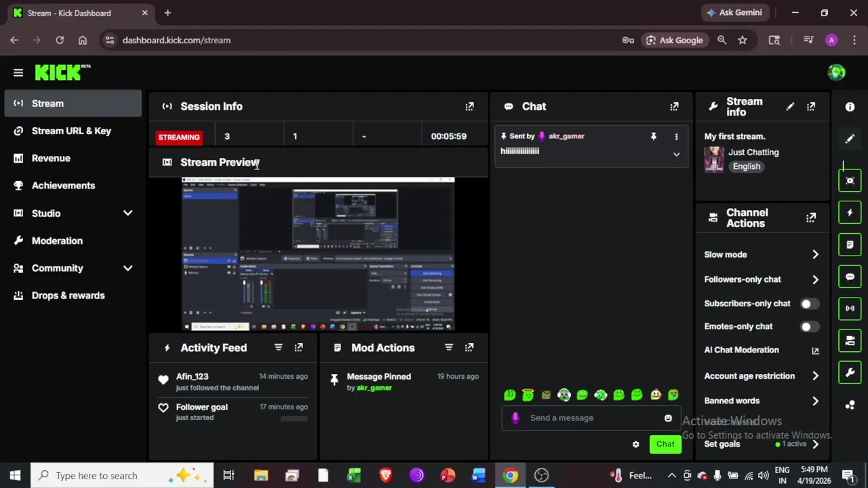
Task: Open Account age restriction settings
Action: 762,376
